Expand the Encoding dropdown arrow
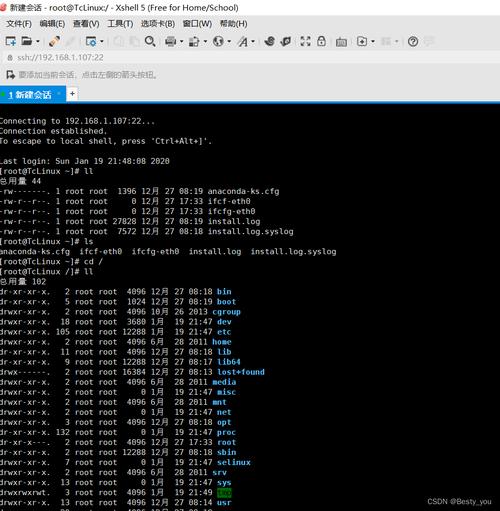Screen dimensions: 500x511 coord(229,41)
